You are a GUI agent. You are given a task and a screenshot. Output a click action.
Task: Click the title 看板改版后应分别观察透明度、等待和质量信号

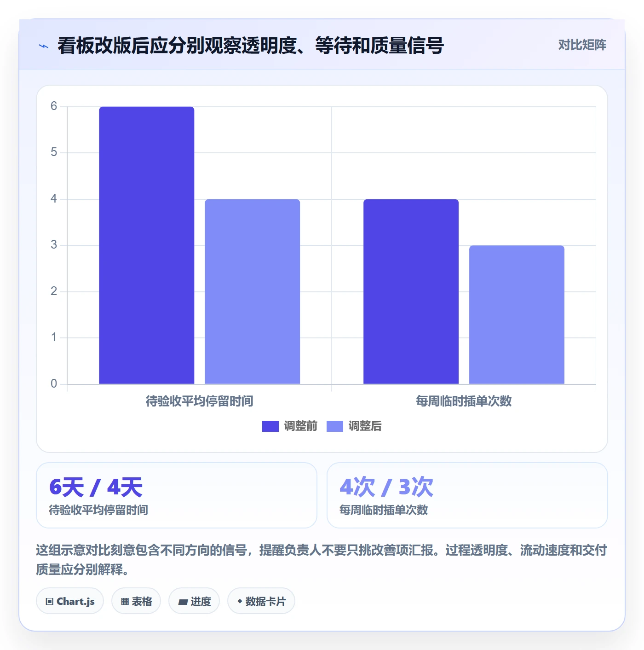(251, 46)
